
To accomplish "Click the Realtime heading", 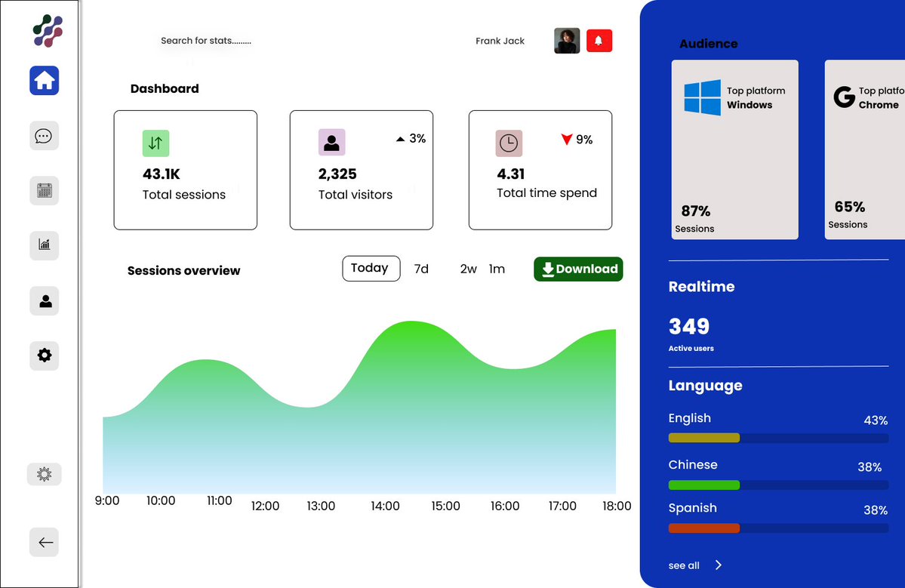I will coord(701,287).
